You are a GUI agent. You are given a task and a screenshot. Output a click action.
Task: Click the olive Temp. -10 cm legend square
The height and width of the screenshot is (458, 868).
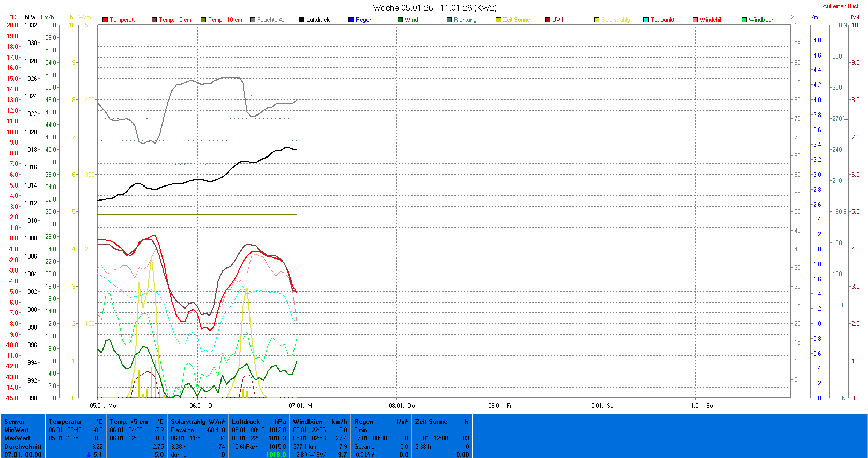[x=203, y=20]
